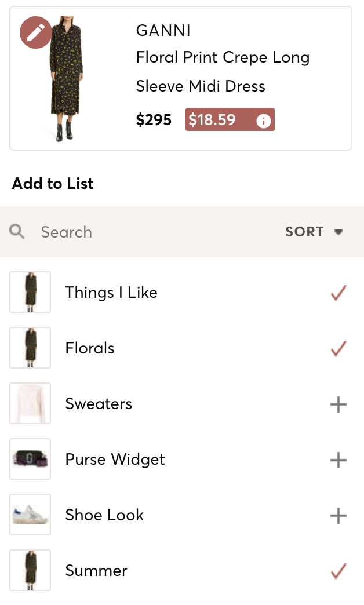
Task: Open the Purse Widget list thumbnail
Action: [30, 459]
